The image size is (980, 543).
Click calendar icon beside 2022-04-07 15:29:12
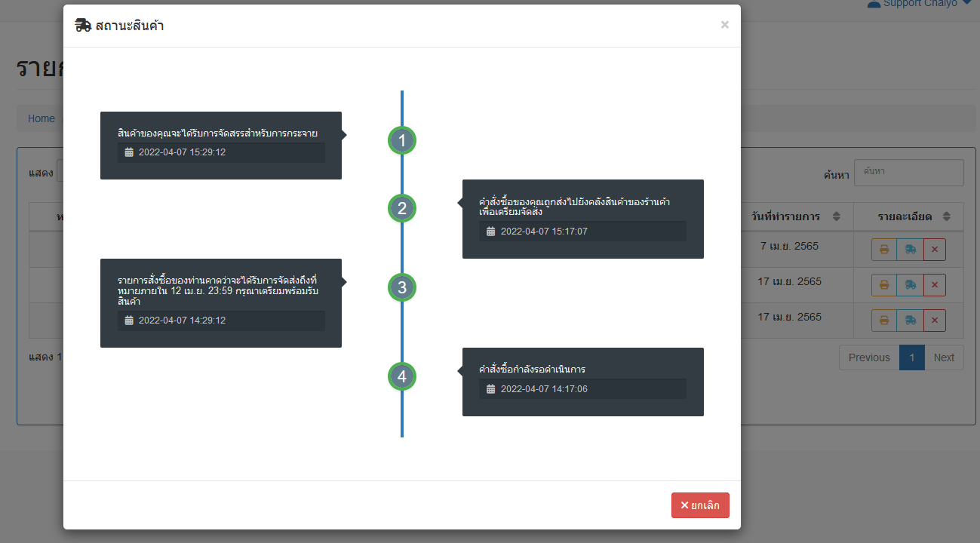click(129, 152)
